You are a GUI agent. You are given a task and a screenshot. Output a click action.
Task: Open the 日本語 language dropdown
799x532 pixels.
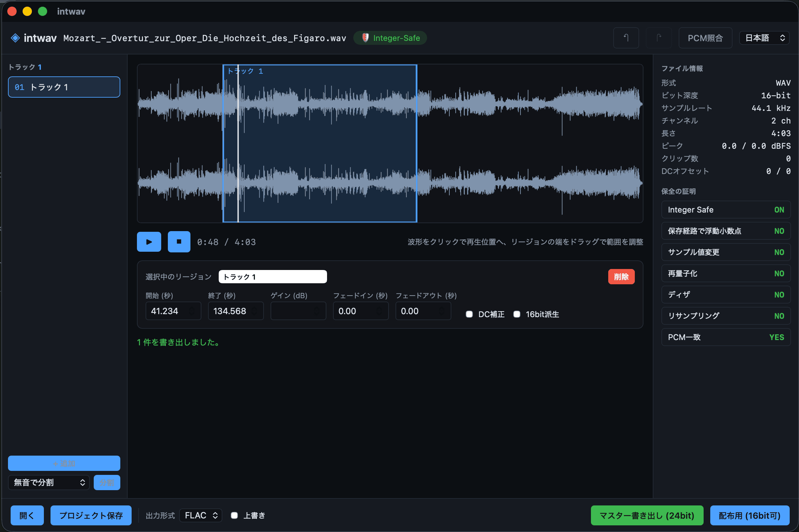(x=764, y=38)
